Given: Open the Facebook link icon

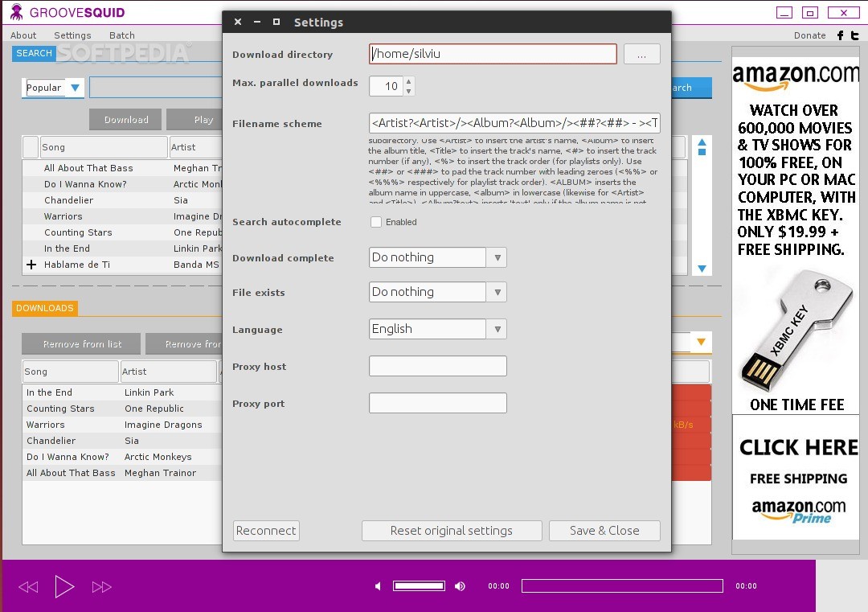Looking at the screenshot, I should [x=841, y=35].
